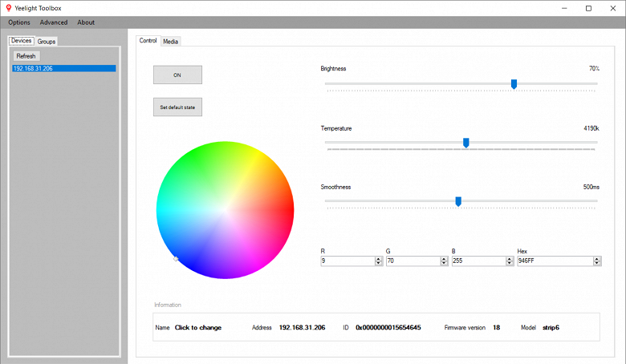Decrease the R value with down arrow
Viewport: 626px width, 364px height.
[x=379, y=263]
